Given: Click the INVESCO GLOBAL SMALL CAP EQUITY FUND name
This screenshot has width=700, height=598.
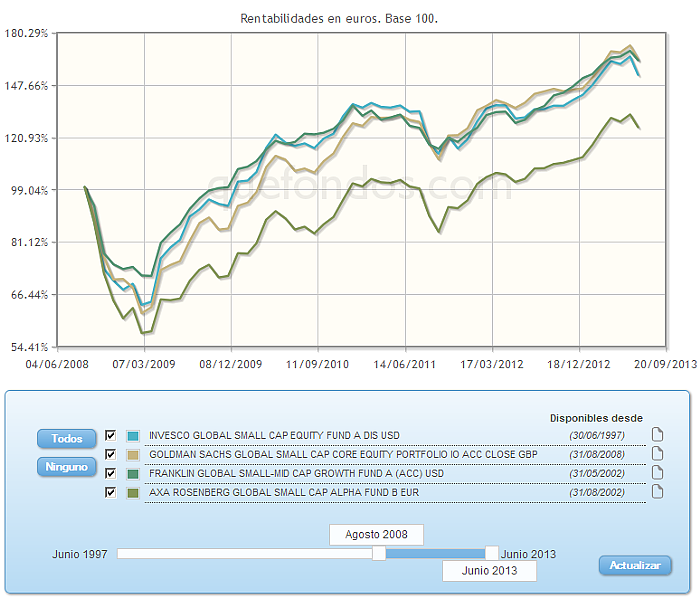Looking at the screenshot, I should coord(274,436).
